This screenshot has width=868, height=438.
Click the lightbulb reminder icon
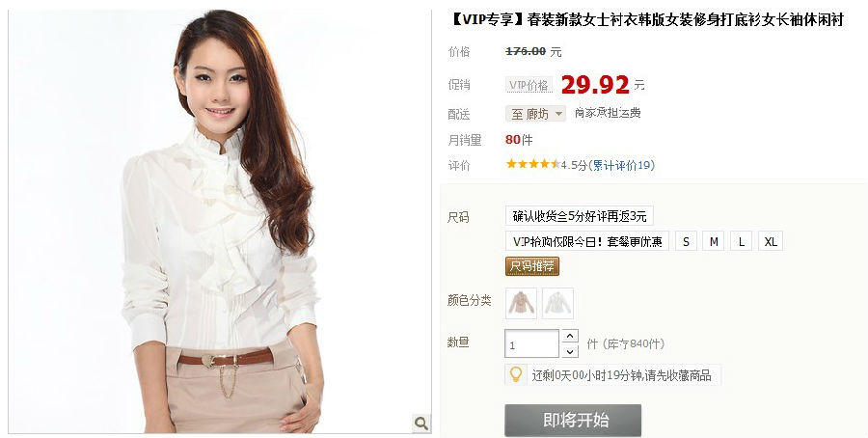[515, 375]
